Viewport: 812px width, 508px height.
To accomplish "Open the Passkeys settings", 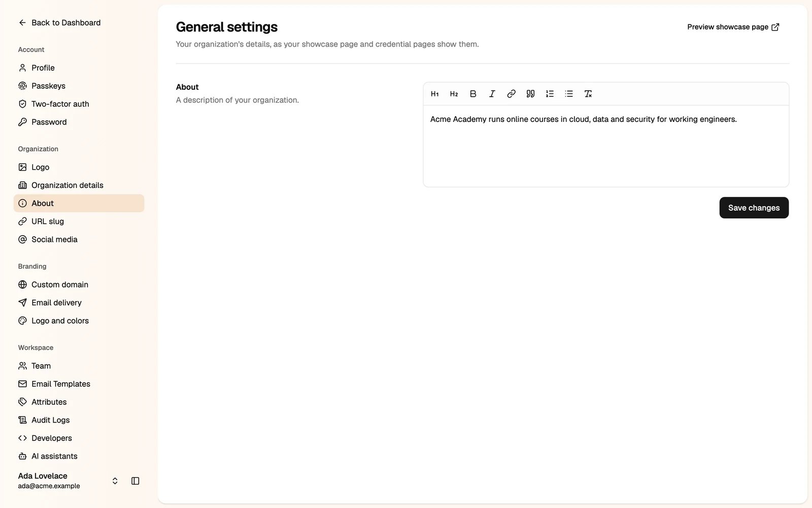I will pos(79,86).
